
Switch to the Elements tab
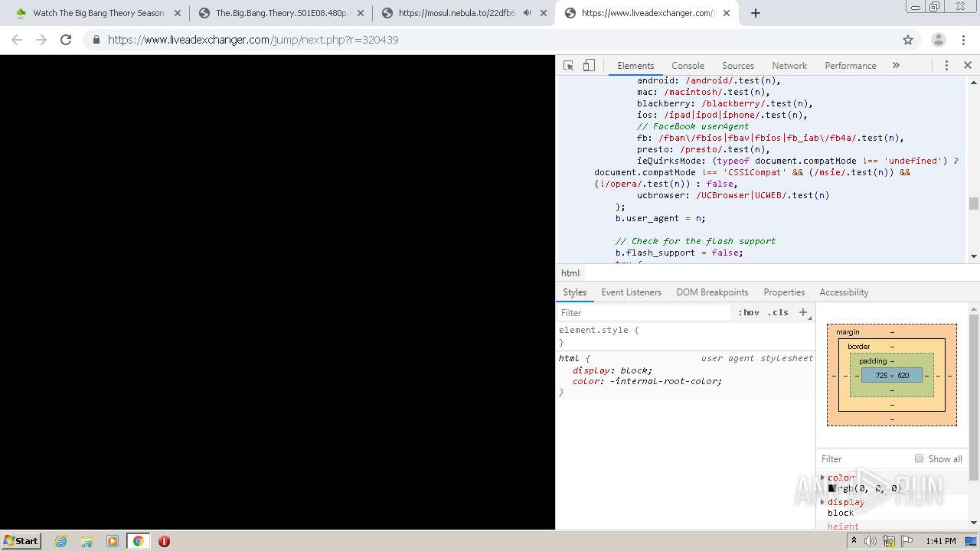[x=635, y=66]
